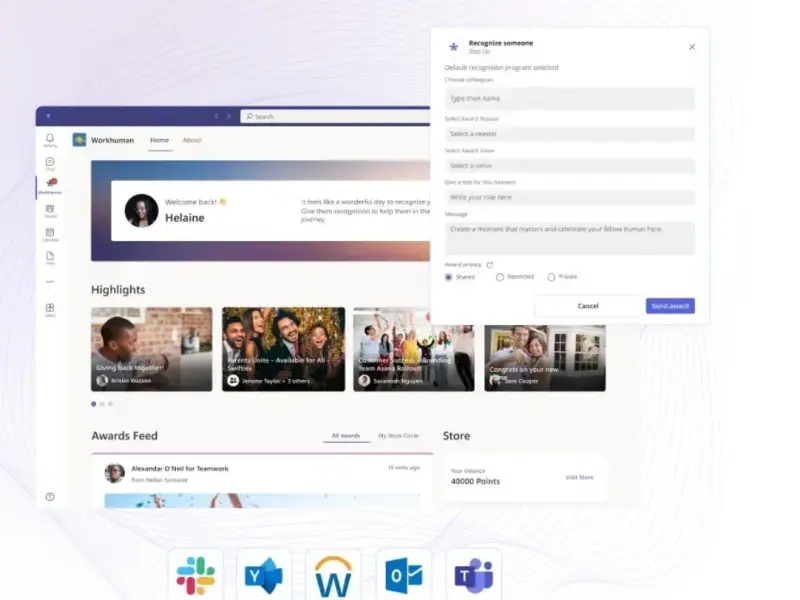Screen dimensions: 800x600
Task: Switch to My Work Circle tab
Action: (x=398, y=436)
